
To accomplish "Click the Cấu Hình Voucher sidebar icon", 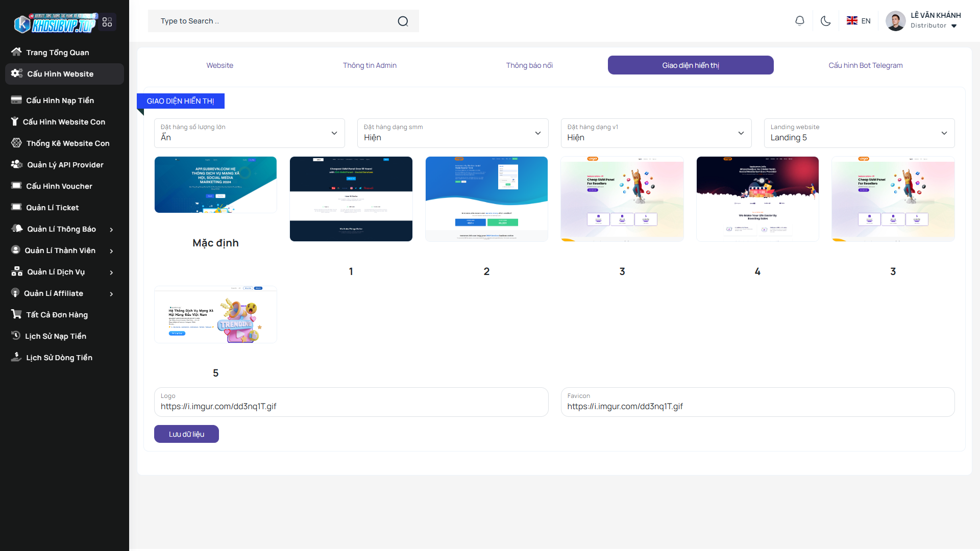I will coord(16,186).
